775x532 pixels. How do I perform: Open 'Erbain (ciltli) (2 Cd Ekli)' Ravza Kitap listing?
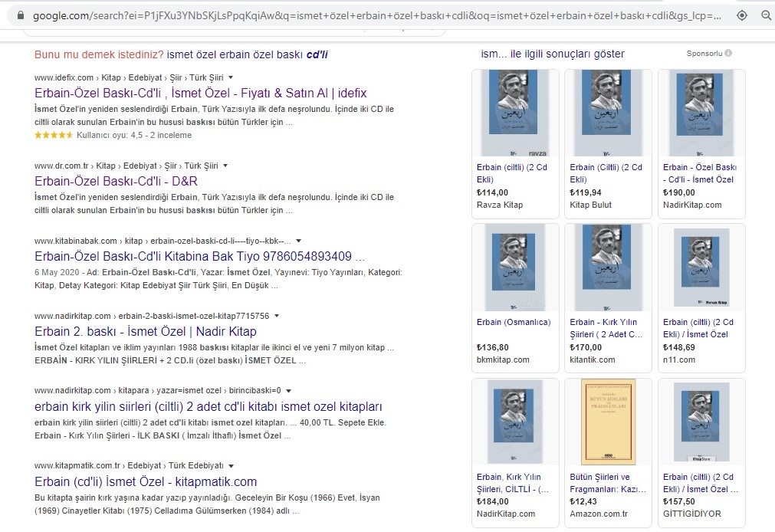click(x=512, y=173)
